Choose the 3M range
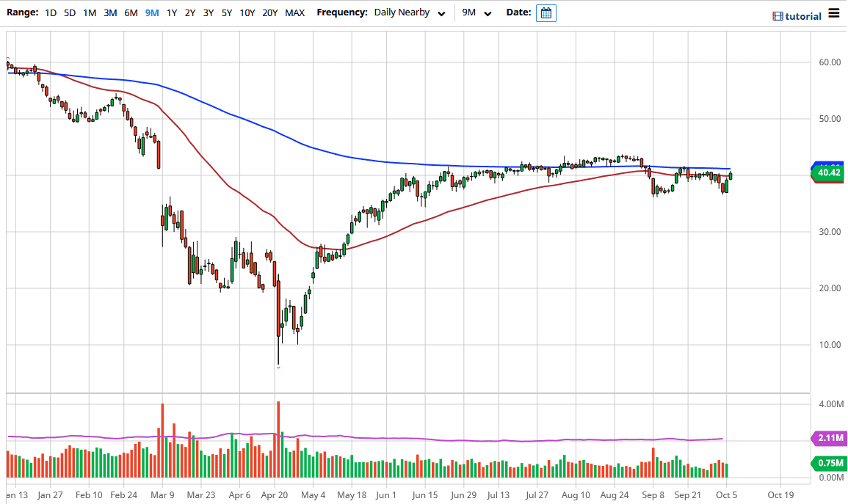The width and height of the screenshot is (848, 504). [x=109, y=12]
